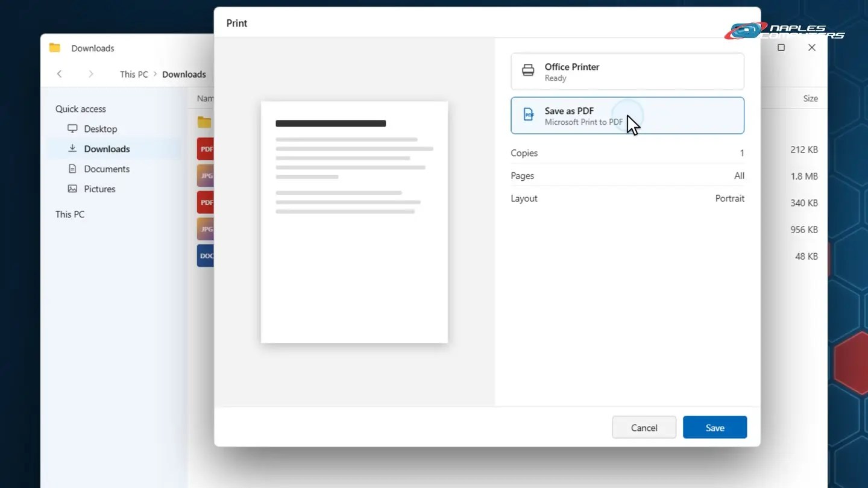Click the document page preview

coord(354,222)
